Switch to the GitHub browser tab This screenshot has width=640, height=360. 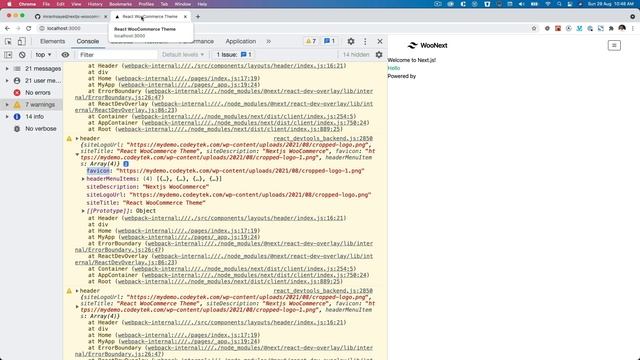71,17
